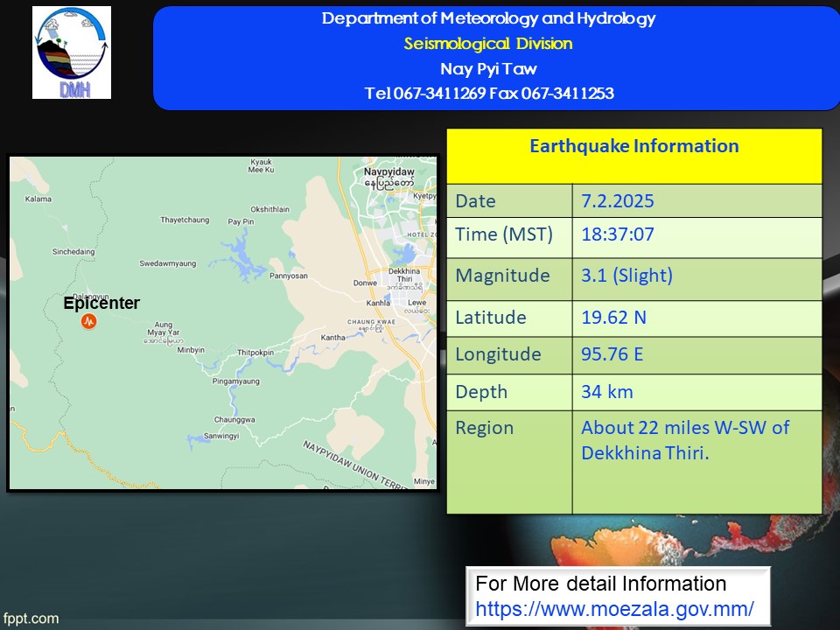The image size is (840, 630).
Task: Click the Seismological Division heading
Action: [x=488, y=44]
